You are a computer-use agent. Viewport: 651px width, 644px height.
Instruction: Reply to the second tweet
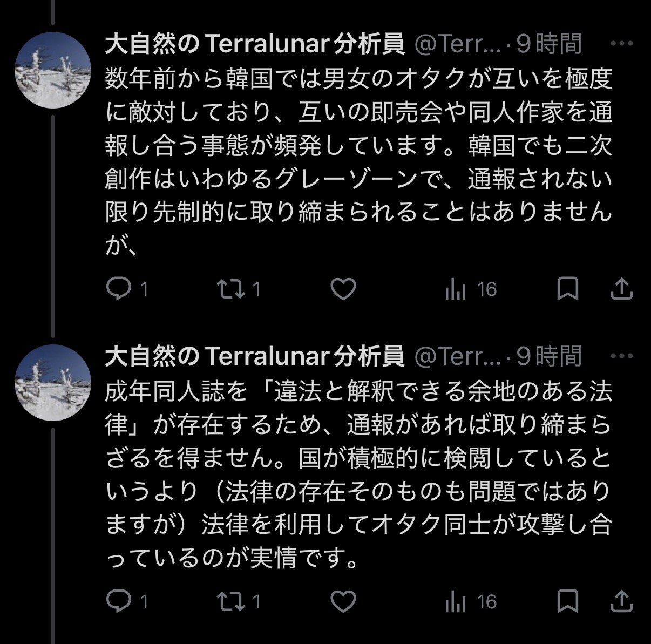coord(118,601)
